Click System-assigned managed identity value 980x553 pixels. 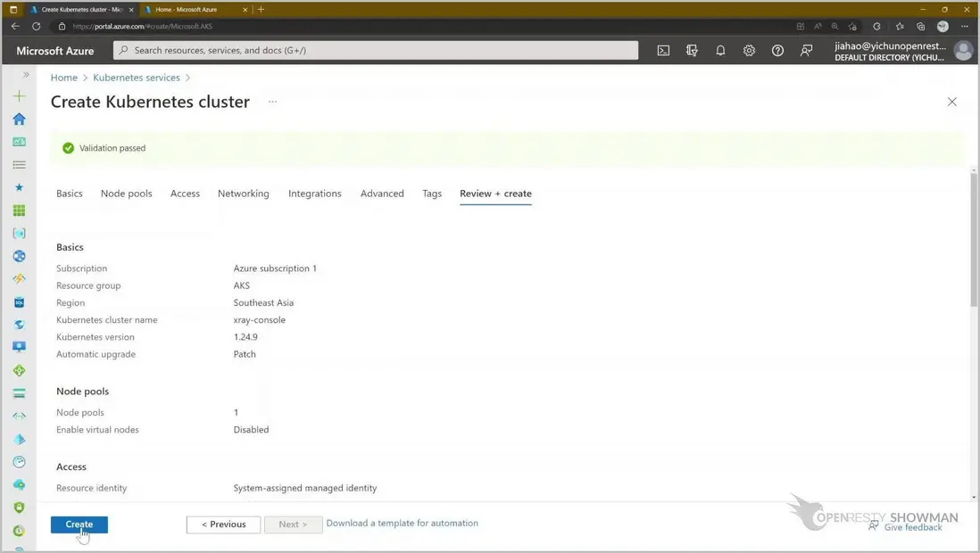(x=305, y=488)
